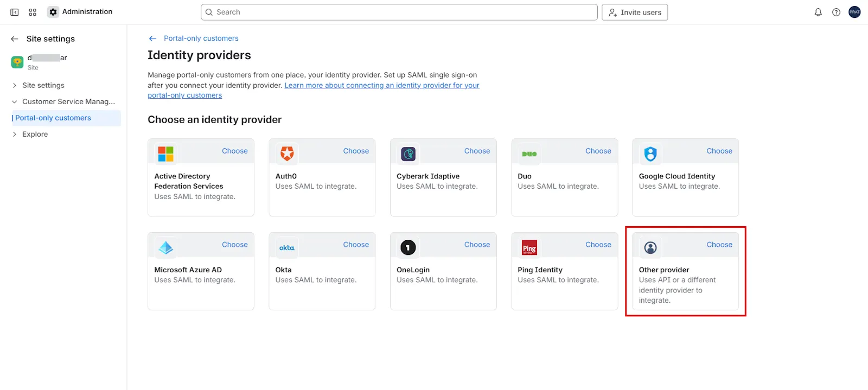Click the Ping Identity logo icon

click(529, 248)
